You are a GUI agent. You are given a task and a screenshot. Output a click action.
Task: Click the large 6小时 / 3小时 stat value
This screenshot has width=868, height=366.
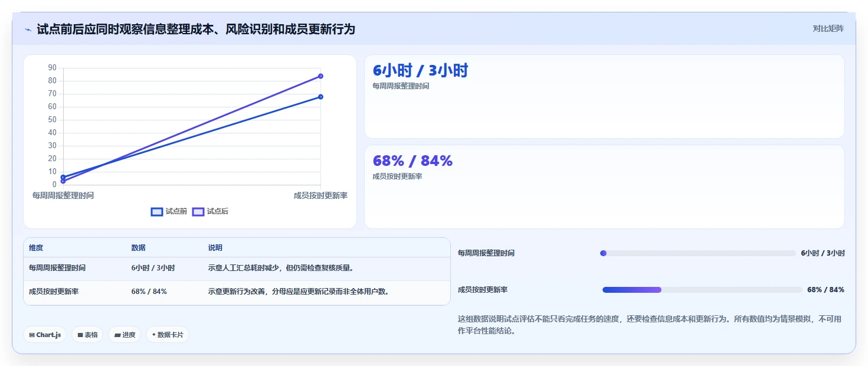(x=420, y=70)
